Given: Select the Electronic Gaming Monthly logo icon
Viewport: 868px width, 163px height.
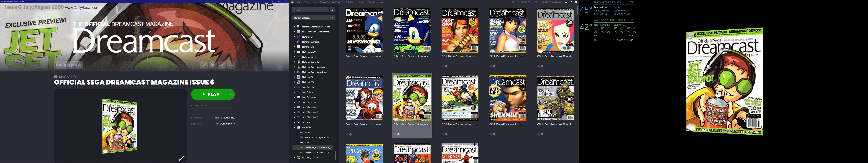Looking at the screenshot, I should click(301, 137).
